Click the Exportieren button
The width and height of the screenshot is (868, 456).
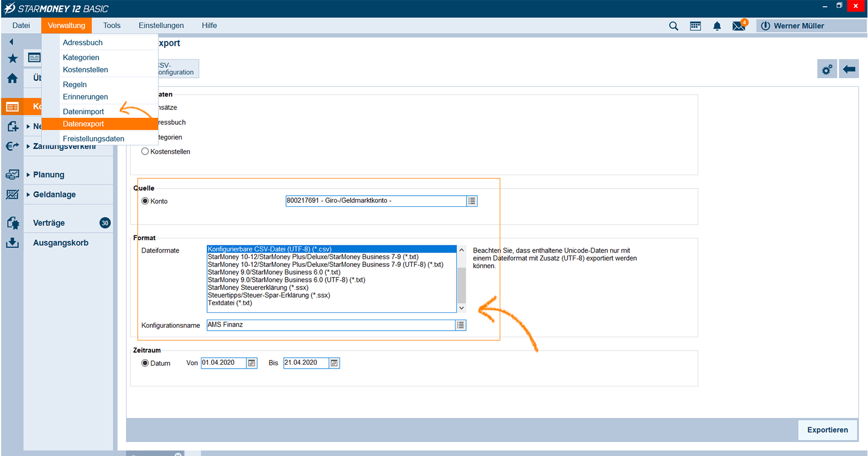coord(827,430)
